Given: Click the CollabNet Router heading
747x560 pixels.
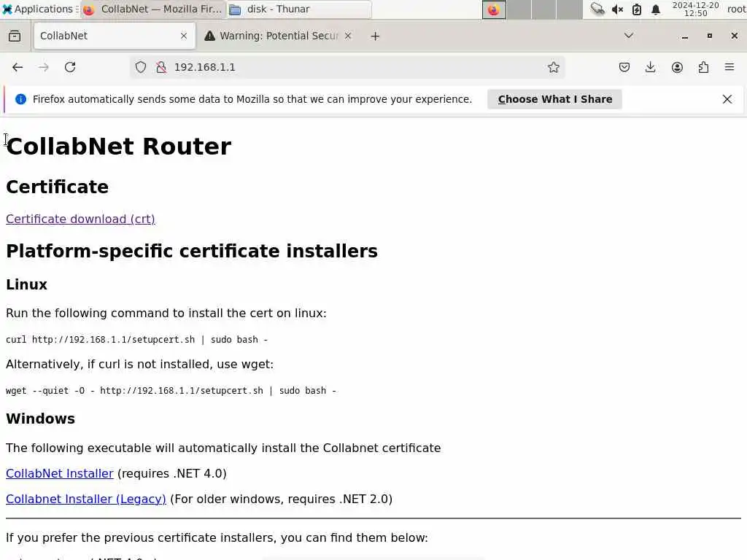Looking at the screenshot, I should point(119,146).
